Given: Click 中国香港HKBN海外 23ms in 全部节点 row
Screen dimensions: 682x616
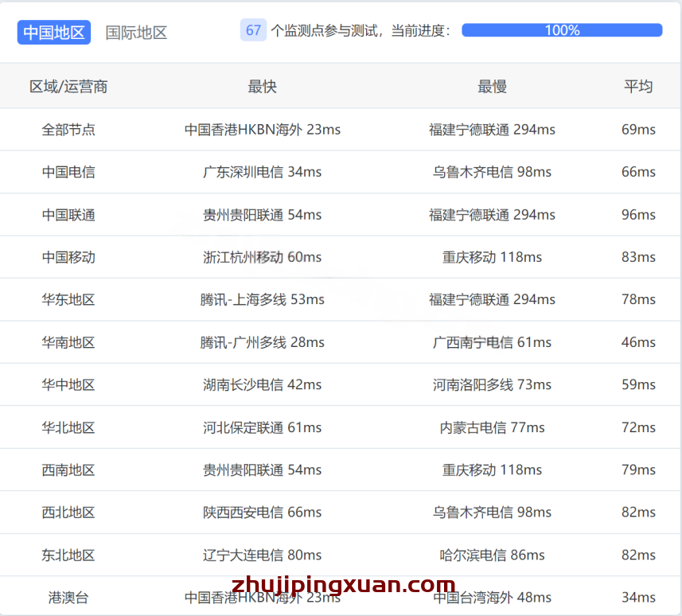Looking at the screenshot, I should [x=262, y=130].
